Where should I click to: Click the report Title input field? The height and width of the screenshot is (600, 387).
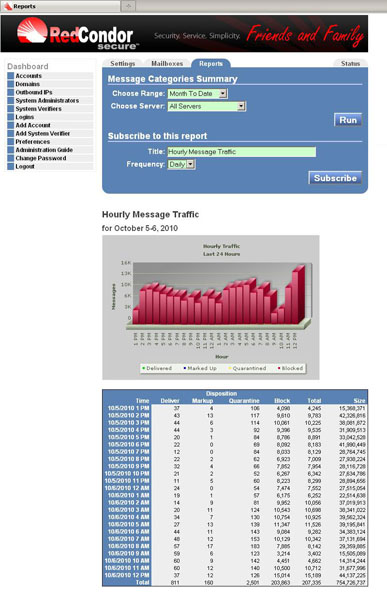coord(242,152)
